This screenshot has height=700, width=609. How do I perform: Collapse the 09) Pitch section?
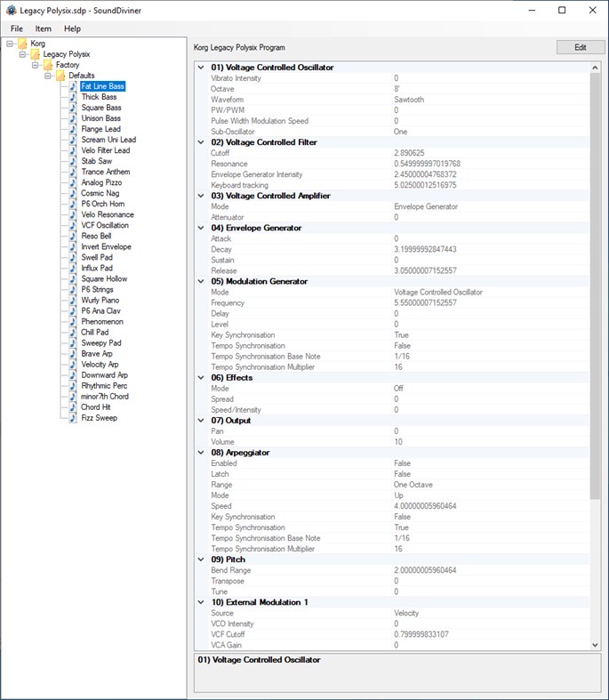tap(201, 559)
